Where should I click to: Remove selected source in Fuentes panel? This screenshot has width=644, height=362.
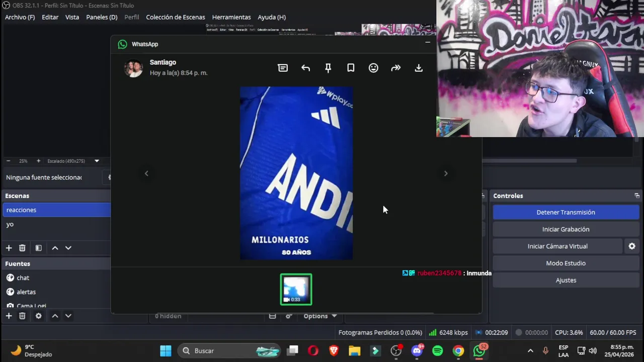coord(22,316)
